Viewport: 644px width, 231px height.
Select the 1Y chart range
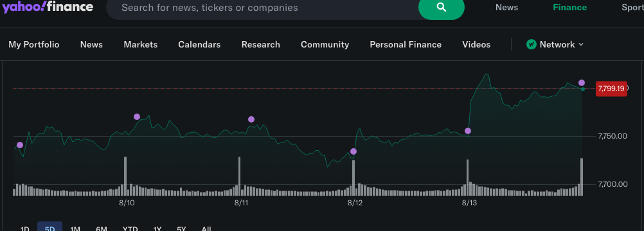click(157, 228)
